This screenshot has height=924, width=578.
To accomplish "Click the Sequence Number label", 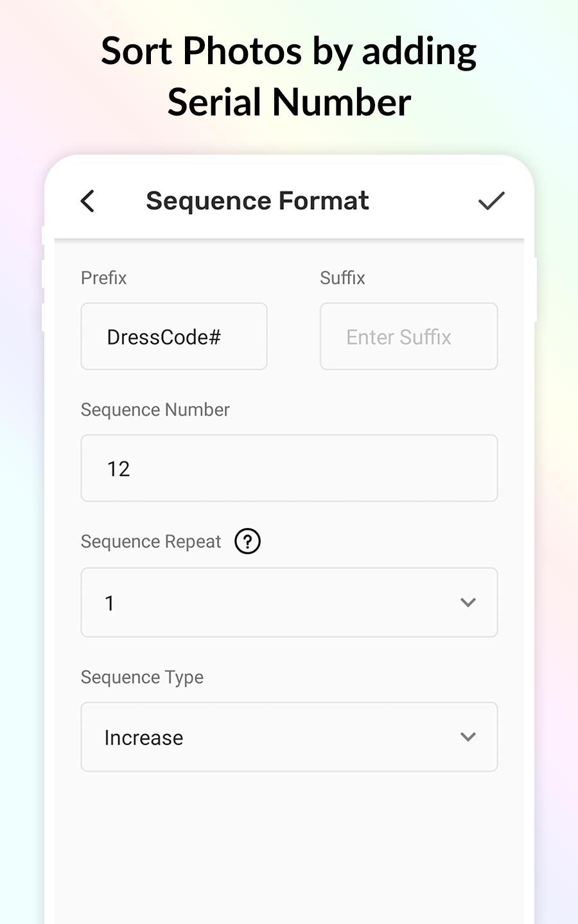I will click(x=155, y=410).
